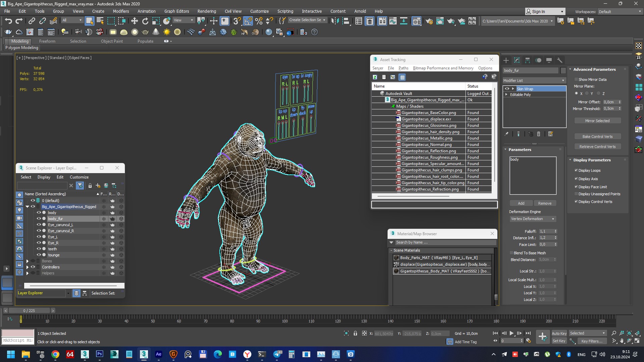Click Configure Modifier Sets icon
This screenshot has height=362, width=644.
550,134
